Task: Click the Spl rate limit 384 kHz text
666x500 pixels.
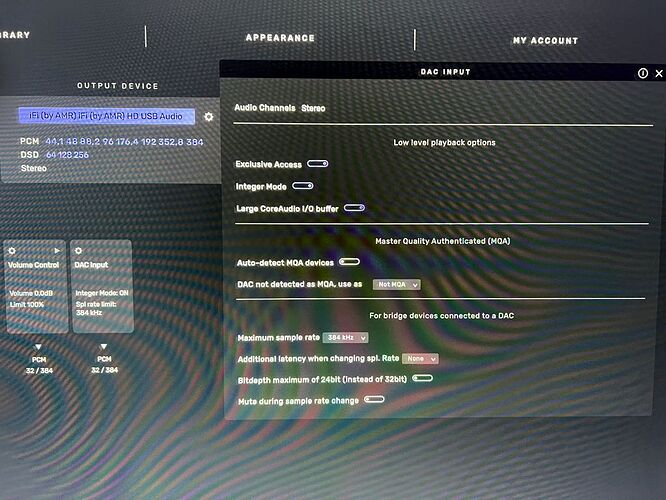Action: coord(96,308)
